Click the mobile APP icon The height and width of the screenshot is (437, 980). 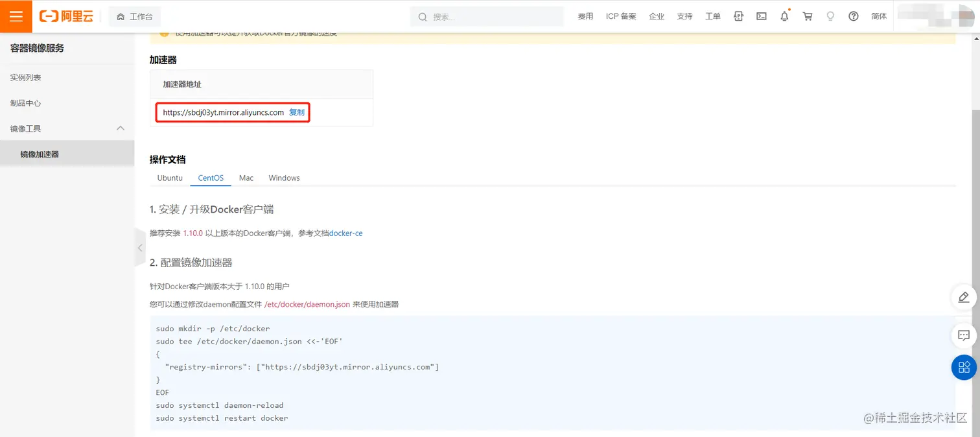[738, 17]
